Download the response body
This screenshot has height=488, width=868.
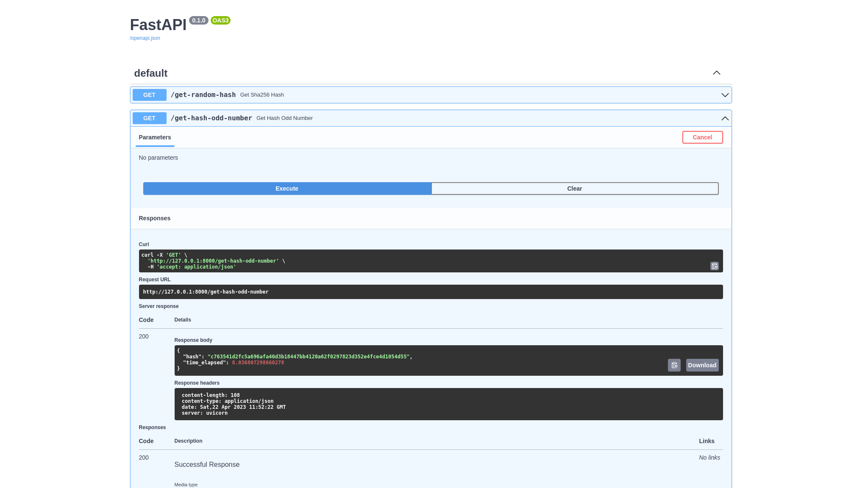702,365
